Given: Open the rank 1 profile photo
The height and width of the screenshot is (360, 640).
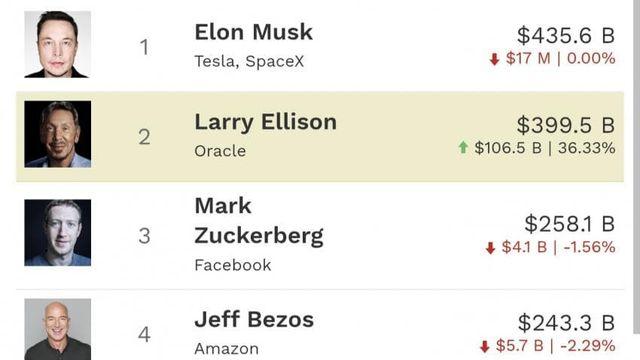Looking at the screenshot, I should pos(58,44).
